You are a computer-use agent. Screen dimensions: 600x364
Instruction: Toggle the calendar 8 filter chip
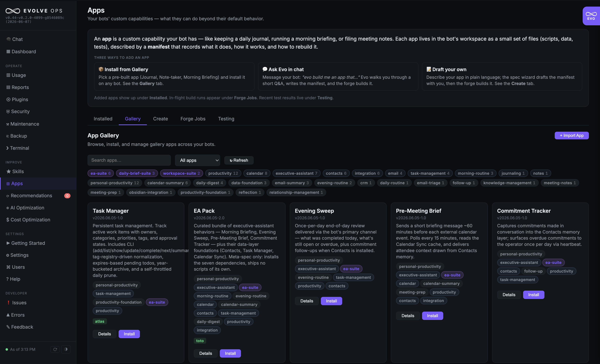click(257, 173)
